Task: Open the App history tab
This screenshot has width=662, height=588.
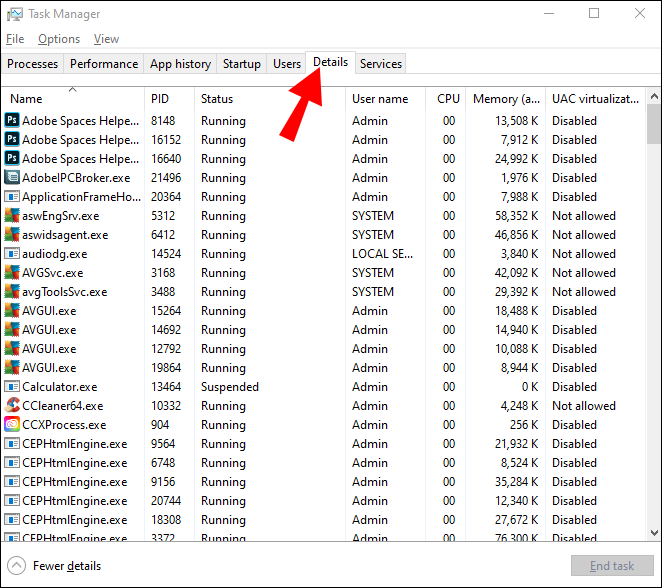Action: (x=180, y=64)
